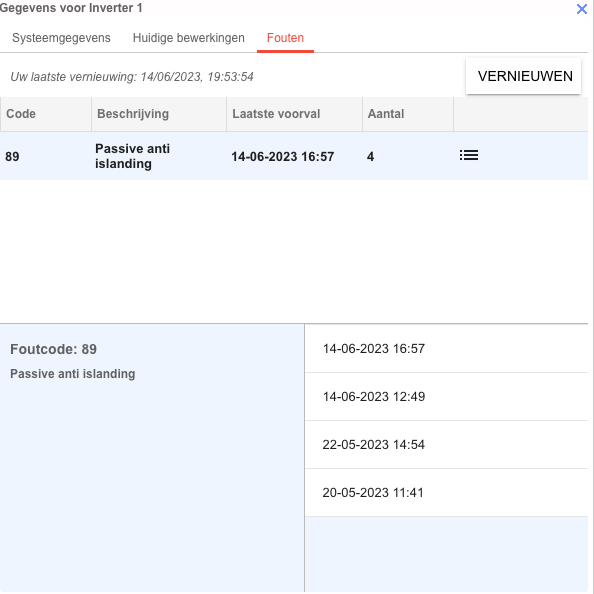The image size is (594, 594).
Task: Close the Inverter 1 data dialog
Action: [x=581, y=9]
